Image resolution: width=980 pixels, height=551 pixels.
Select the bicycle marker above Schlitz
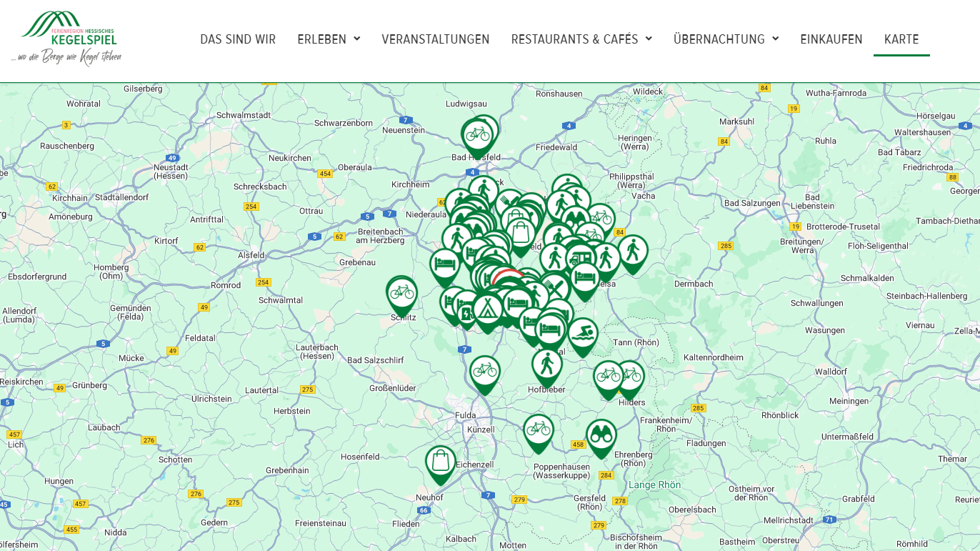pyautogui.click(x=402, y=292)
